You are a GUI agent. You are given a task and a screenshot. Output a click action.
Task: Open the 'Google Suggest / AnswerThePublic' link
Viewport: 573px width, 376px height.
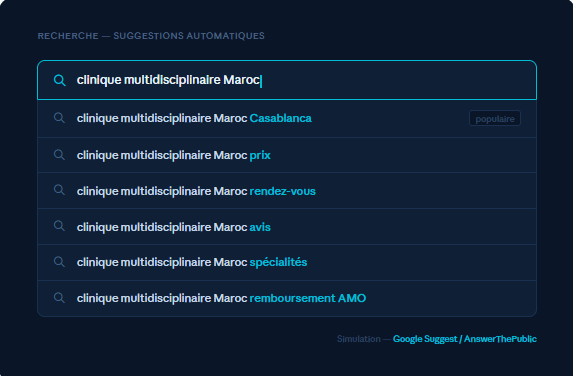(x=464, y=339)
